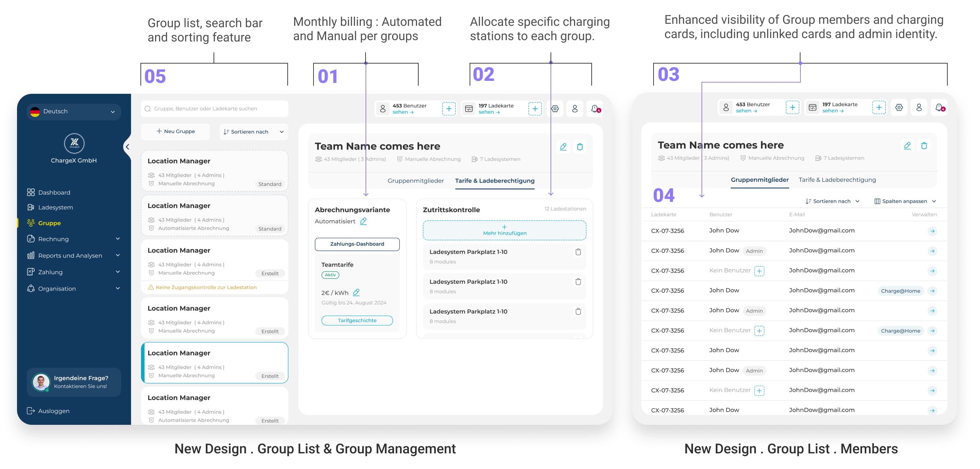Add new Benutzer with plus in left panel
980x469 pixels.
point(449,109)
